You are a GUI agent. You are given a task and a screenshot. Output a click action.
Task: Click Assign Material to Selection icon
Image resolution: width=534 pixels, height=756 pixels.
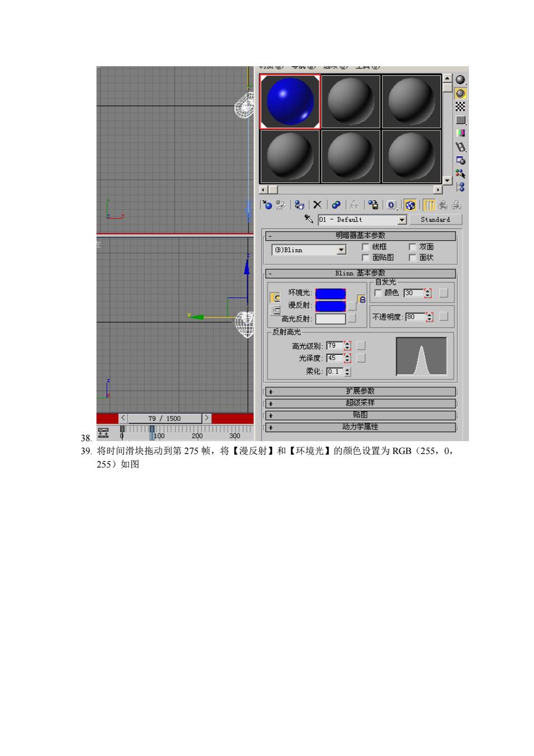pos(300,205)
